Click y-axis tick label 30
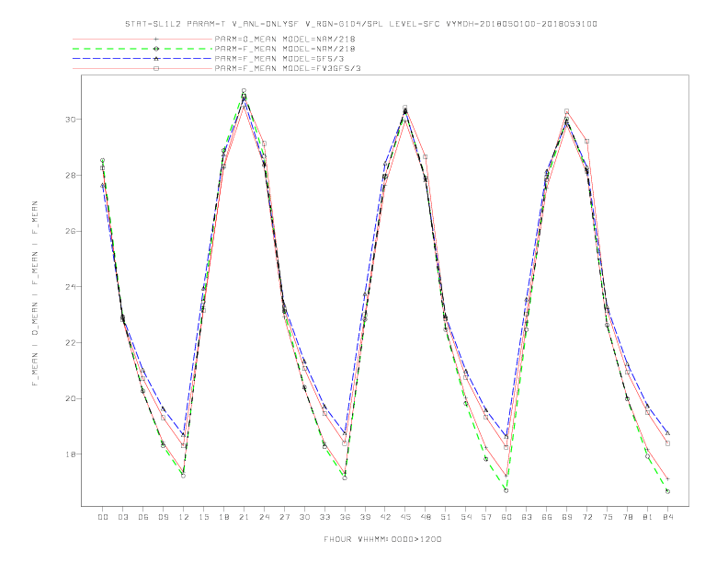 coord(71,120)
